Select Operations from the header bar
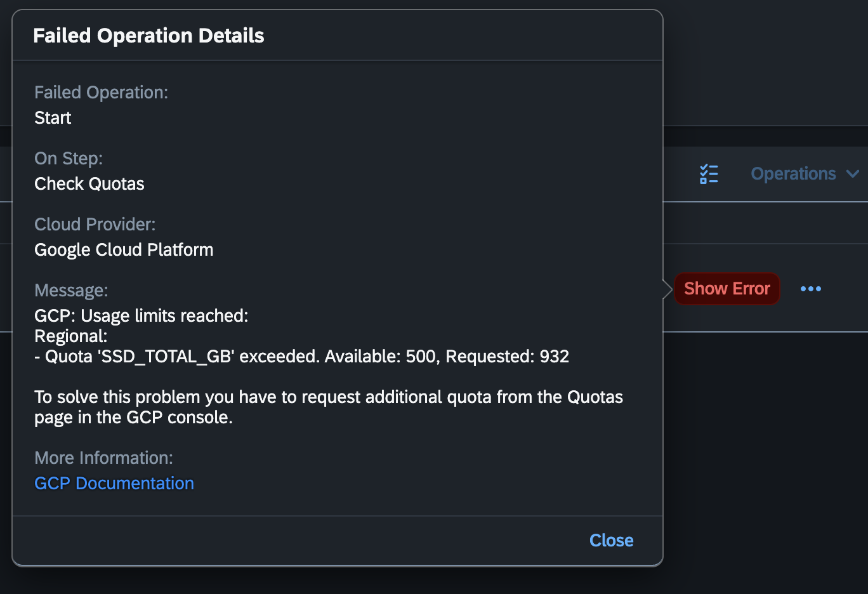Screen dimensions: 868x594 pyautogui.click(x=793, y=173)
